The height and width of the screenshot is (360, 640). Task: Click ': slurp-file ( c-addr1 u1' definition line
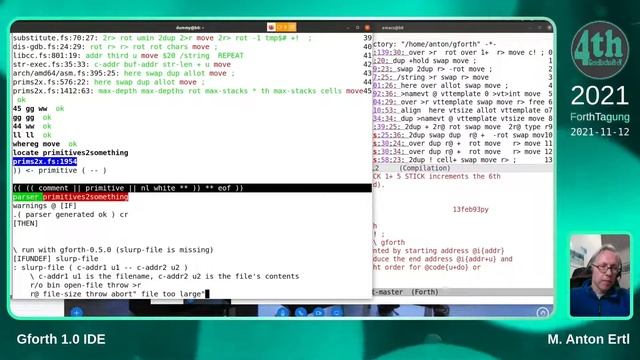click(100, 268)
